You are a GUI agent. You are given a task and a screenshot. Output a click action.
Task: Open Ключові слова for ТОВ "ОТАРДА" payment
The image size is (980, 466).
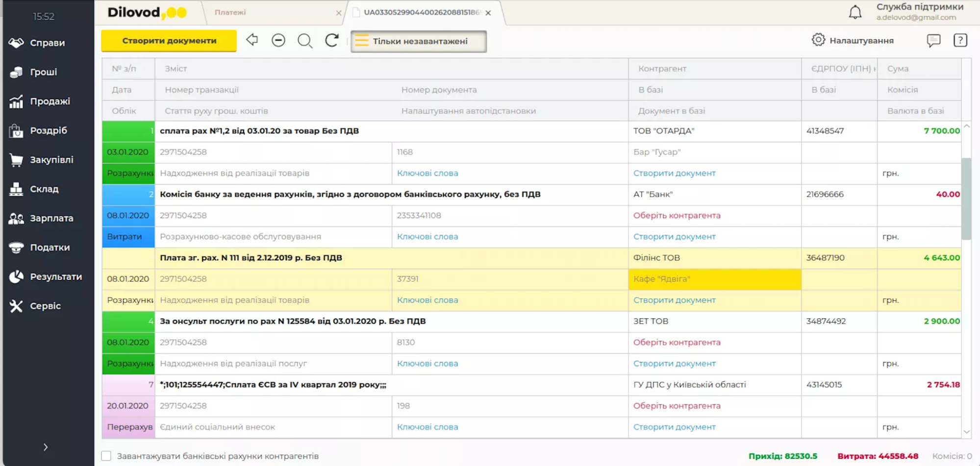(x=427, y=173)
